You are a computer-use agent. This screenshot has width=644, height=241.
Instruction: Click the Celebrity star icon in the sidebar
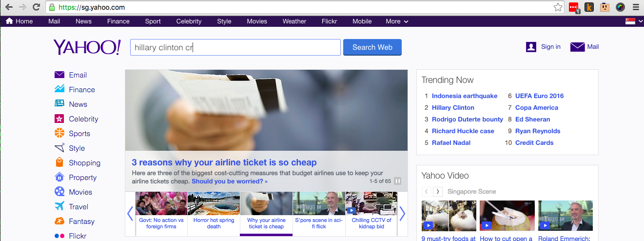(x=59, y=119)
